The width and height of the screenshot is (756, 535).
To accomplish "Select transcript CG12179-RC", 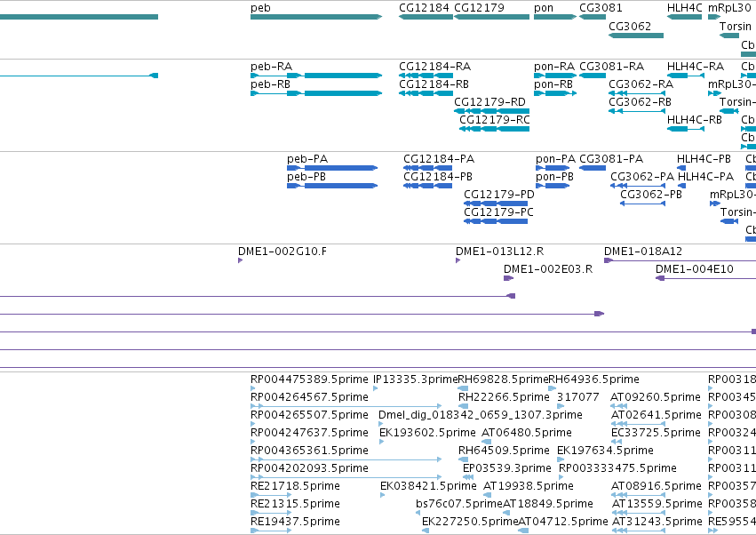I will [x=494, y=129].
